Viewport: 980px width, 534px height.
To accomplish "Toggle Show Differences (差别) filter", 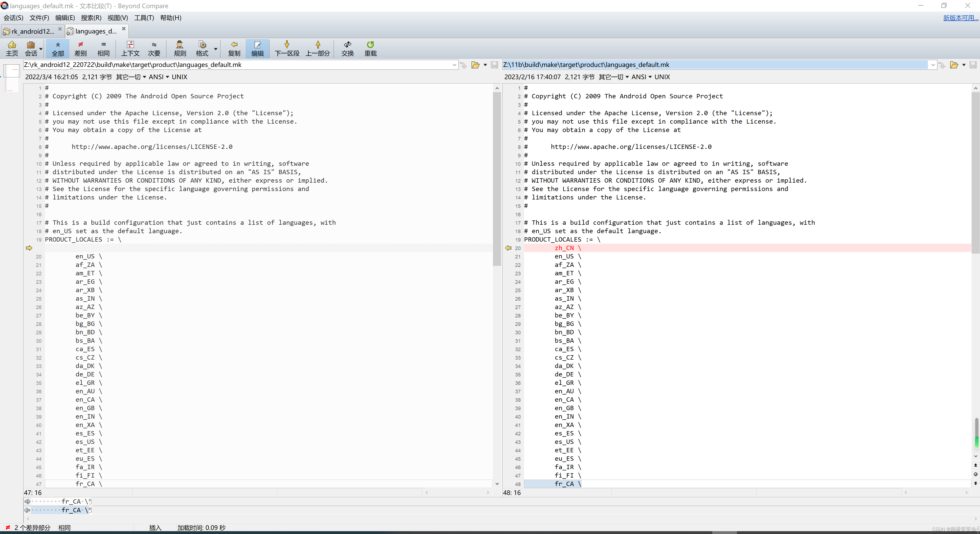I will coord(80,48).
